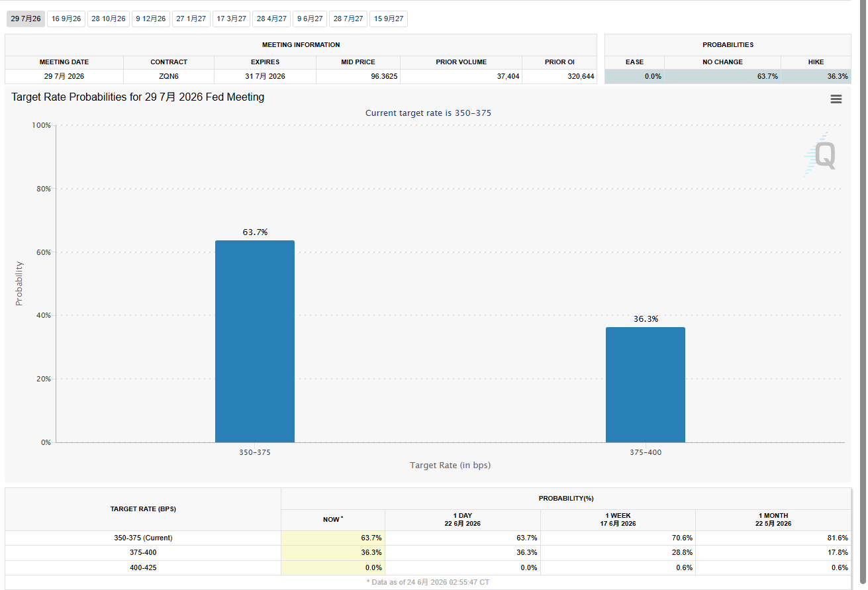Click the ZQN6 contract cell
This screenshot has height=590, width=868.
coord(169,76)
